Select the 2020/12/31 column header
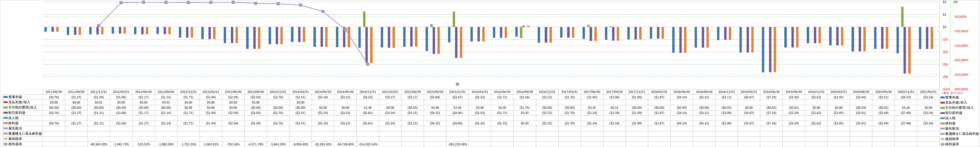The height and width of the screenshot is (147, 980). coord(906,92)
